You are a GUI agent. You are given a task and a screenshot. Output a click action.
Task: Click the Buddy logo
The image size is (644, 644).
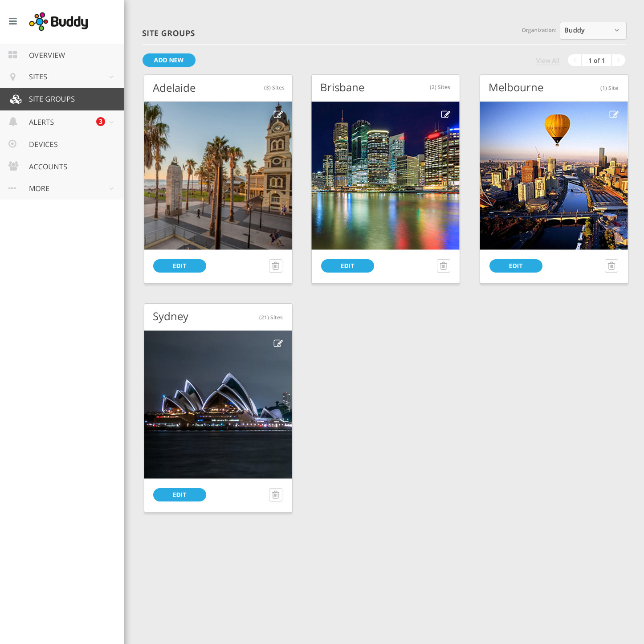(x=58, y=21)
